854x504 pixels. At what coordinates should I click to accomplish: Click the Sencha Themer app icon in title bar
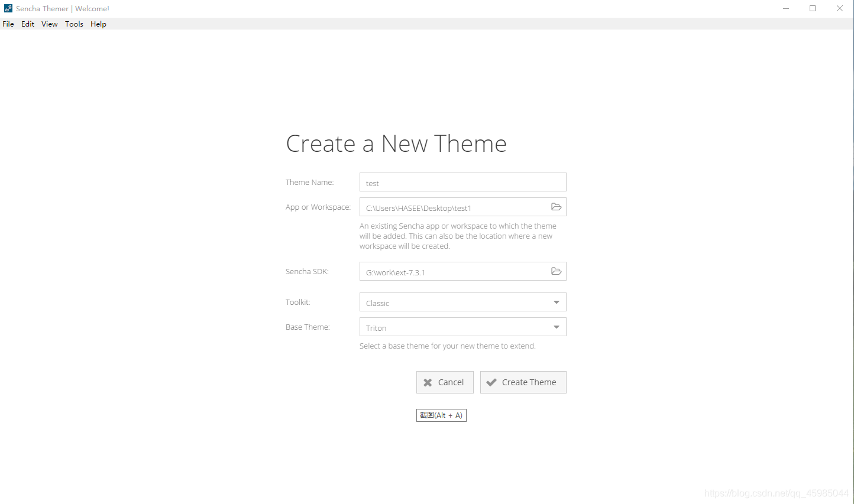click(8, 8)
